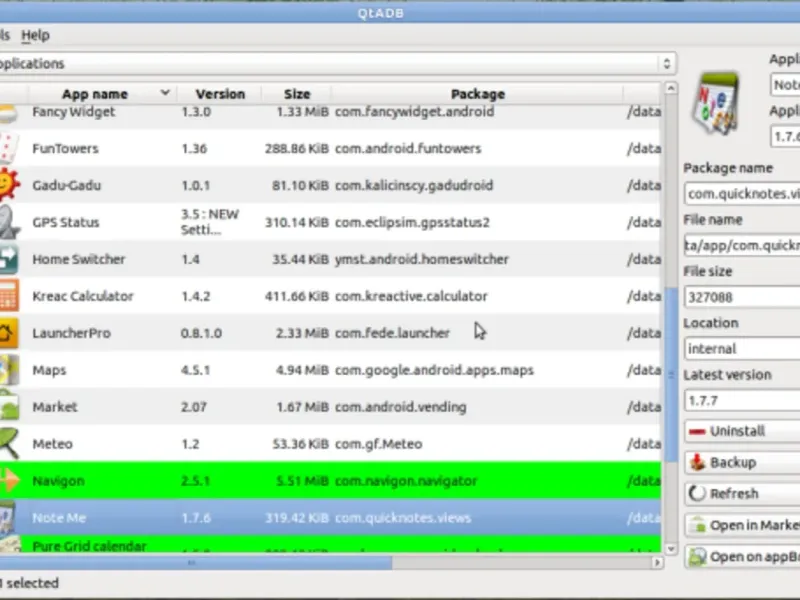Click the LauncherPro house icon
The height and width of the screenshot is (600, 800).
point(9,333)
